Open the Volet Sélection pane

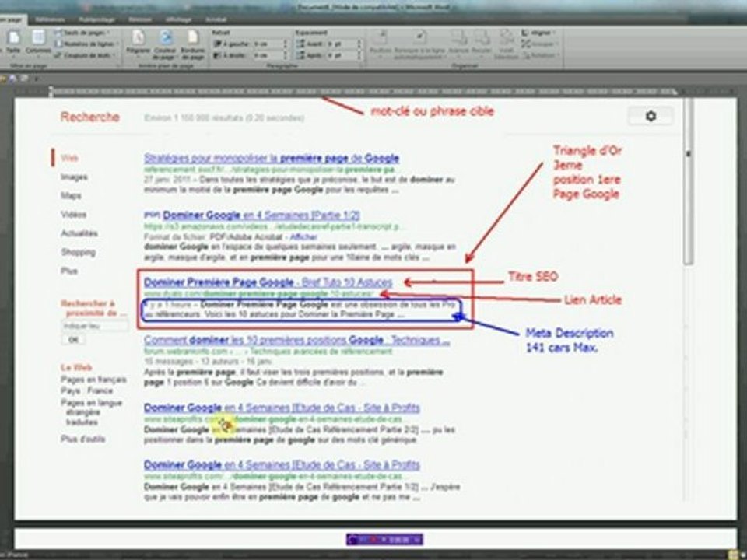pos(506,45)
